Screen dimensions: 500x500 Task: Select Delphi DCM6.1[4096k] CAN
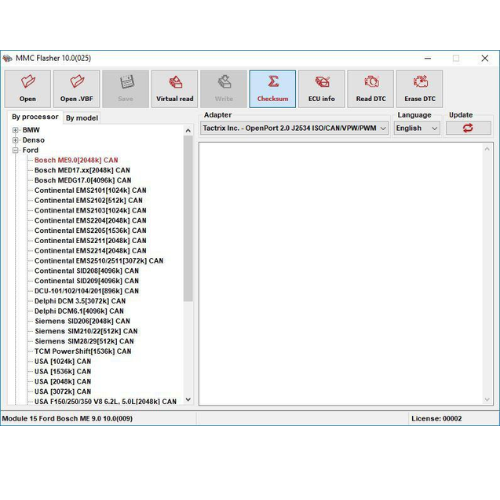pos(79,311)
